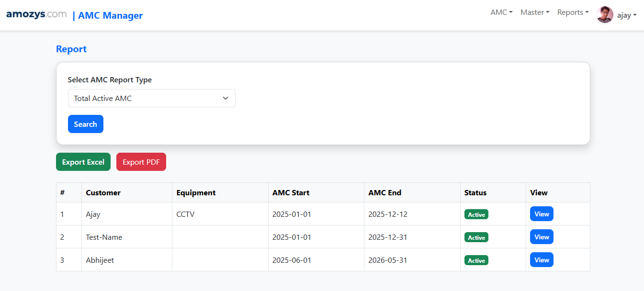The width and height of the screenshot is (644, 291).
Task: Click the Active badge in Ajay's row
Action: [x=476, y=214]
